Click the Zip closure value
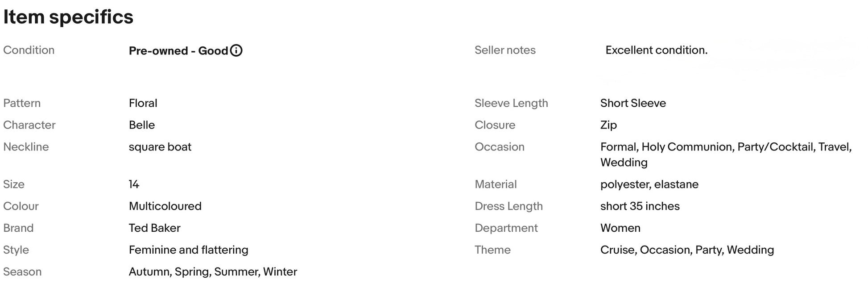 [x=608, y=125]
